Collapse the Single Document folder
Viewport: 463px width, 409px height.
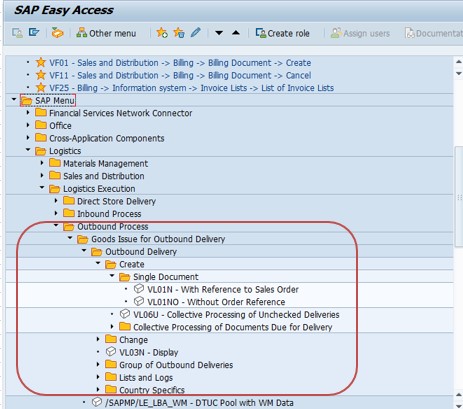pos(112,275)
